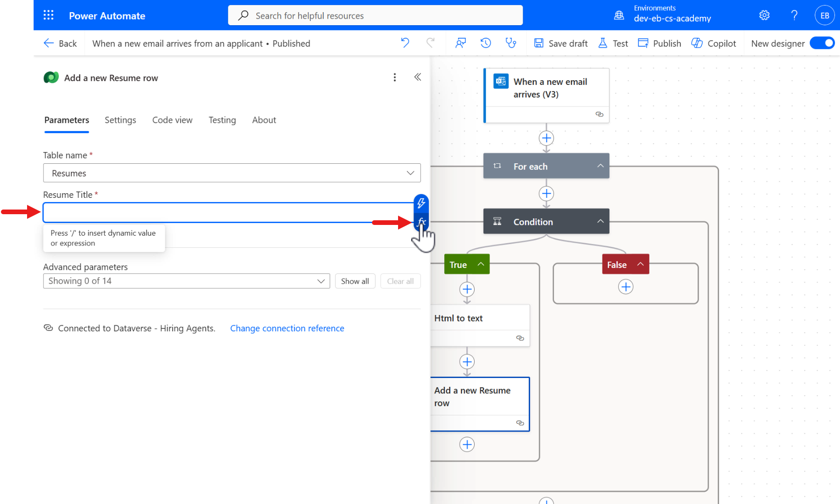
Task: Collapse the For each loop chevron
Action: point(601,166)
